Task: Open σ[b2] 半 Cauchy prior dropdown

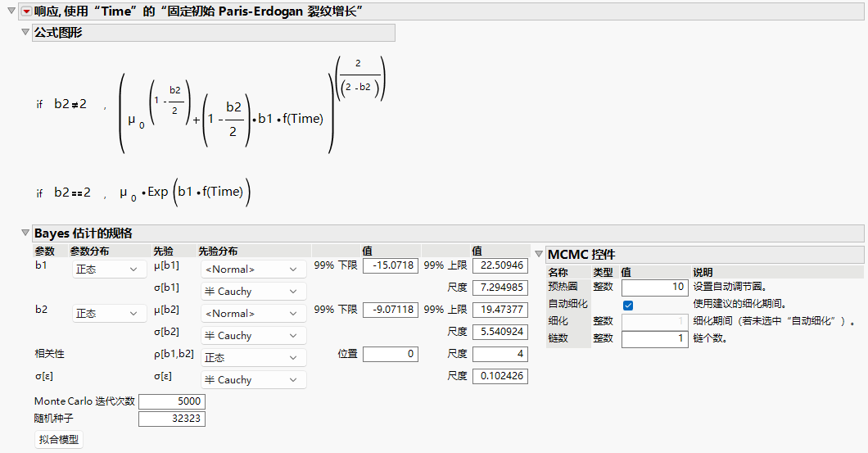Action: click(253, 336)
